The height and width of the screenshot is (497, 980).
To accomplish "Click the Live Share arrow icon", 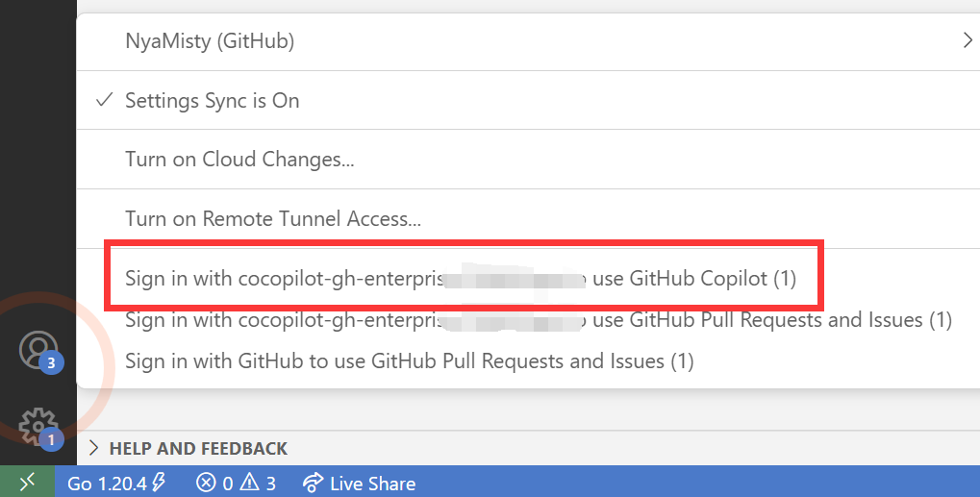I will coord(313,483).
